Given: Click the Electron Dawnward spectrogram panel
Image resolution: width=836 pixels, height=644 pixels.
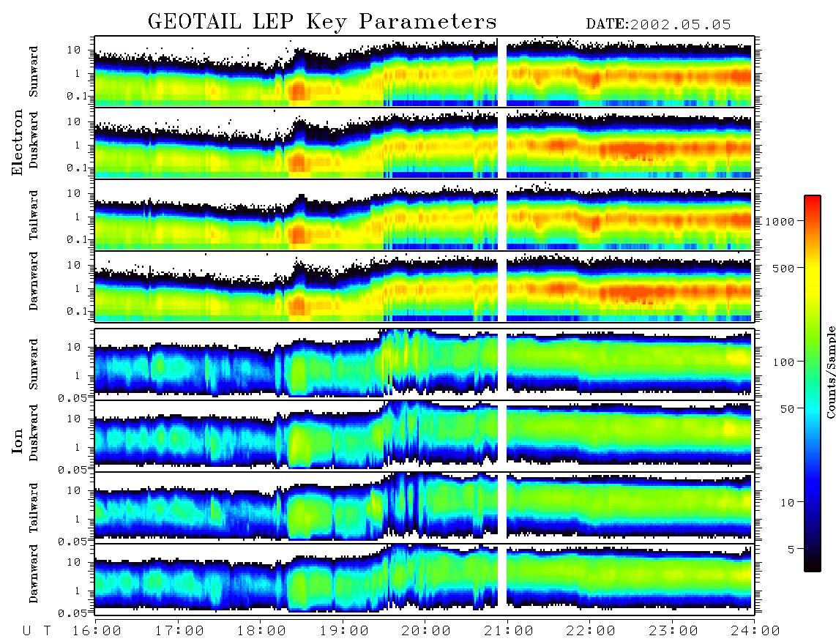Looking at the screenshot, I should (424, 287).
